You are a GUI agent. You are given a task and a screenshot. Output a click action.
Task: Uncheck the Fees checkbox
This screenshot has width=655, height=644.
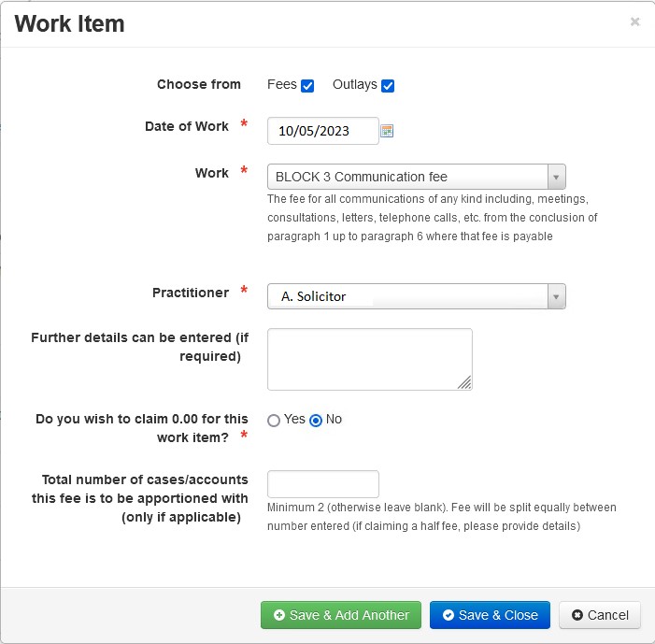[307, 86]
